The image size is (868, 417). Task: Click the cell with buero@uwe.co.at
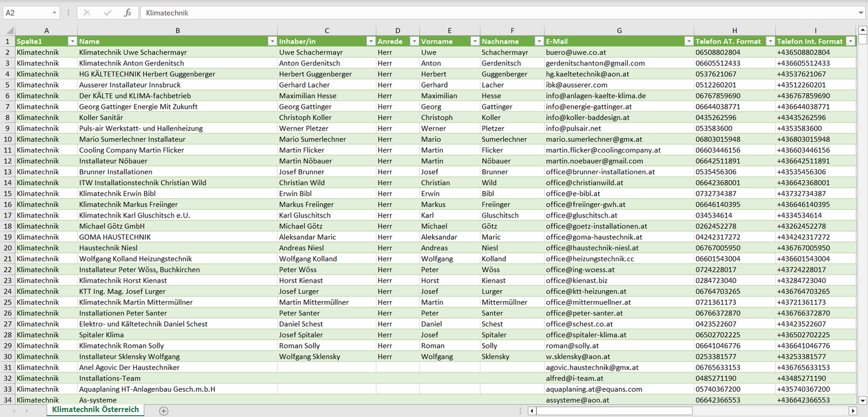pos(619,52)
